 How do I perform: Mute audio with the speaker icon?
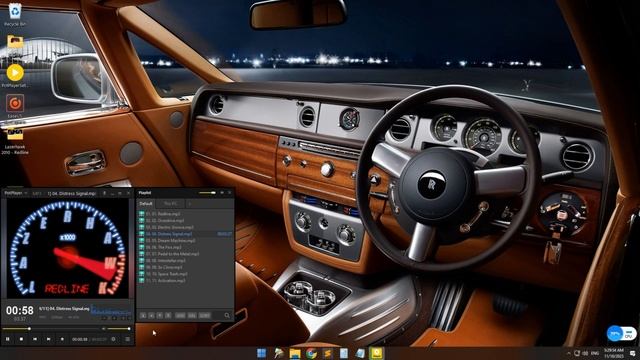pos(104,329)
